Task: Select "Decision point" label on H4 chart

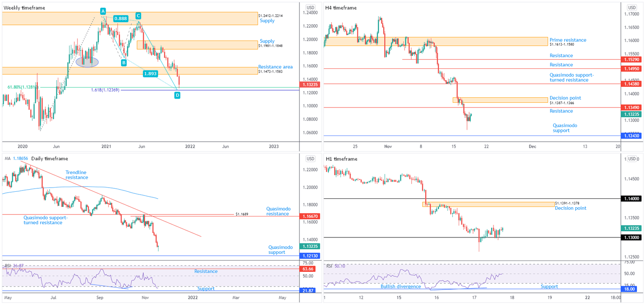Action: pyautogui.click(x=565, y=98)
